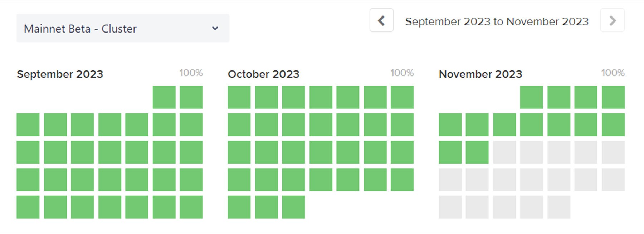Click September's 100% uptime percentage
Screen dimensions: 644x234
tap(191, 73)
